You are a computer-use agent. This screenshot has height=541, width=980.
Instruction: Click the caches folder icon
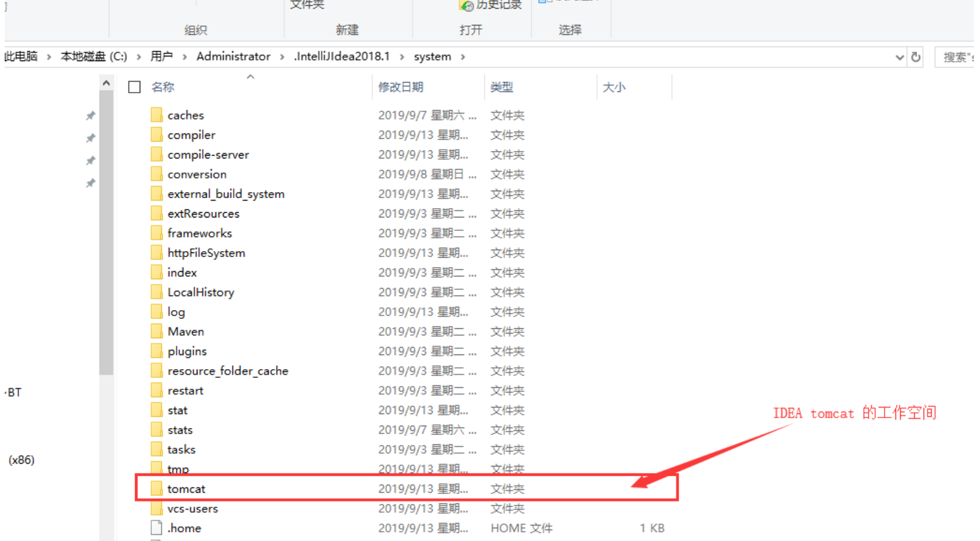pos(157,115)
